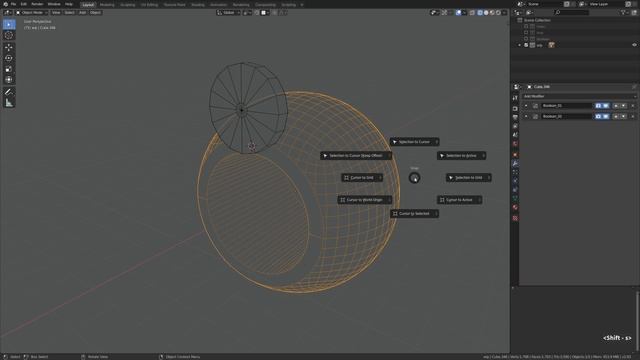
Task: Open the File menu
Action: [x=13, y=4]
